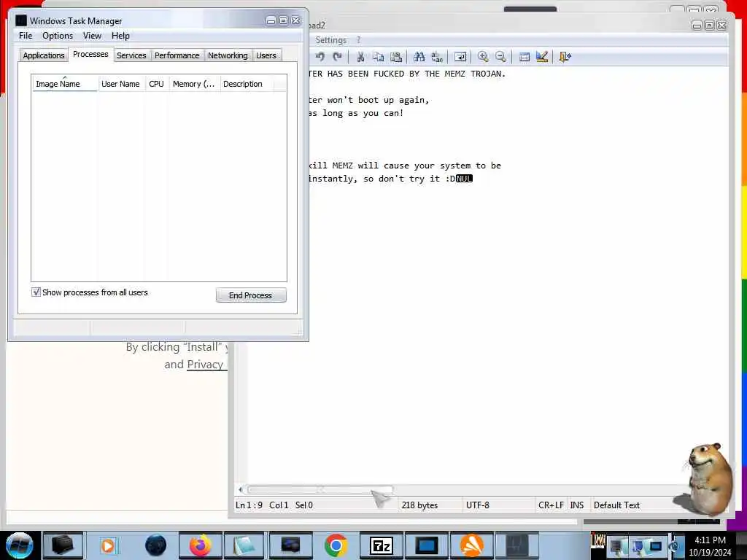Open the File menu in Task Manager
The image size is (747, 560).
click(26, 36)
